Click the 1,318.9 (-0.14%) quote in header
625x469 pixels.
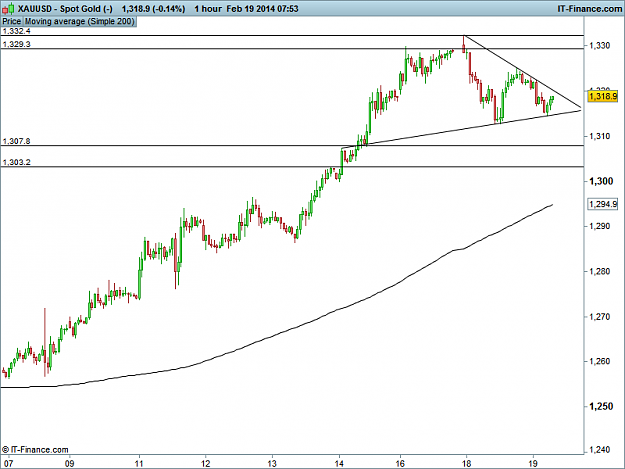(x=153, y=9)
